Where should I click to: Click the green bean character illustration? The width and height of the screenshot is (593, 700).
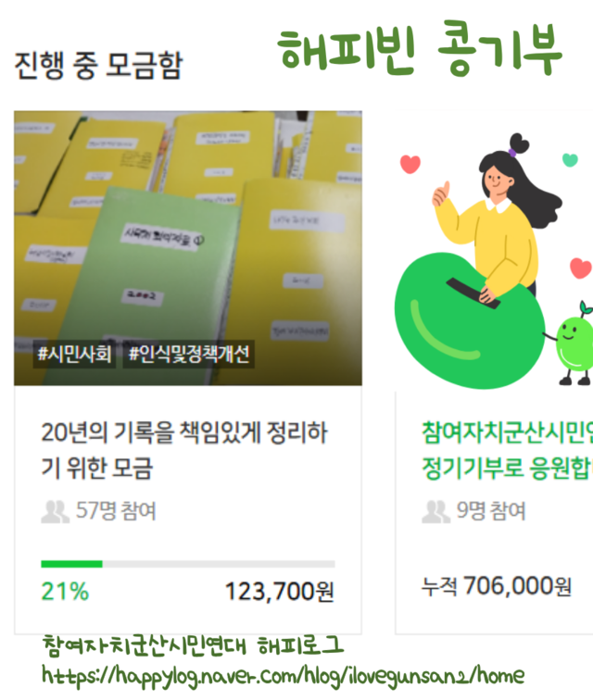pyautogui.click(x=469, y=319)
